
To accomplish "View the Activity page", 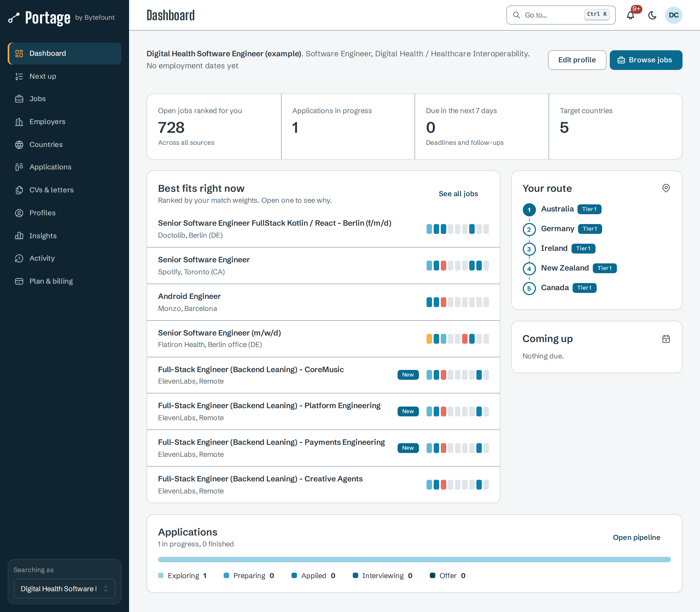I will click(64, 258).
